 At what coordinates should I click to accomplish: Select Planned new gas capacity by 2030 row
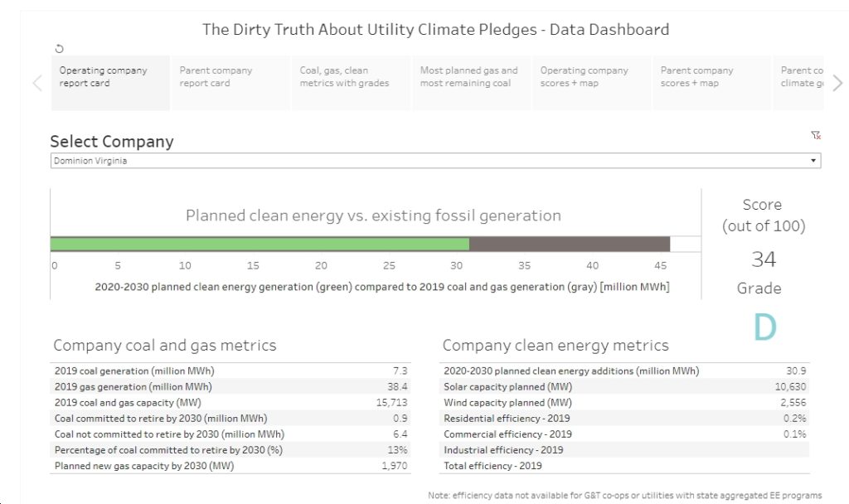[x=230, y=466]
